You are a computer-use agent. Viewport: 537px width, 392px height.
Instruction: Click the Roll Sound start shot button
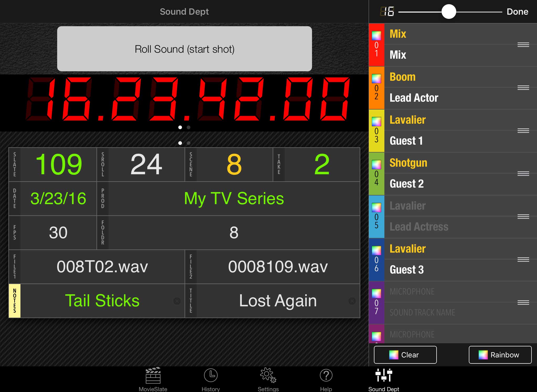click(x=186, y=49)
